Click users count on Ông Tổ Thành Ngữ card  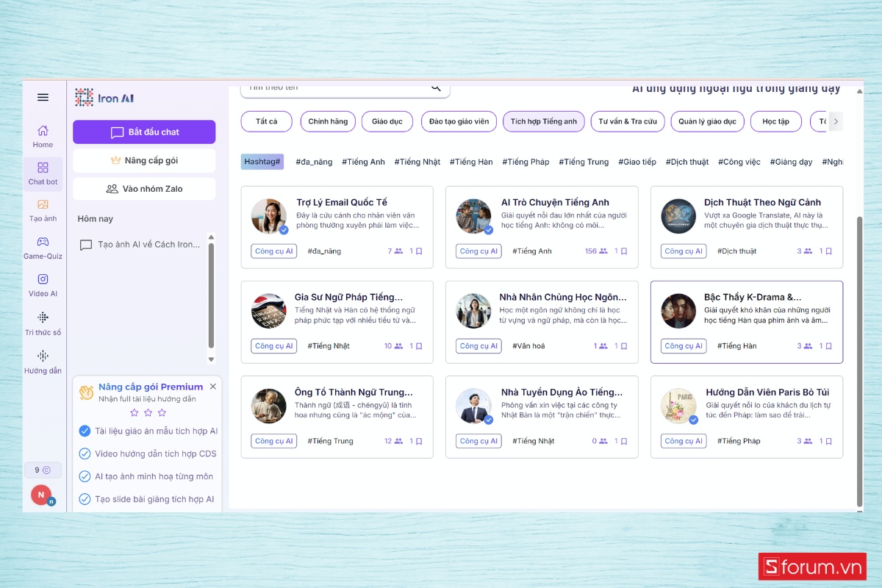(x=393, y=442)
